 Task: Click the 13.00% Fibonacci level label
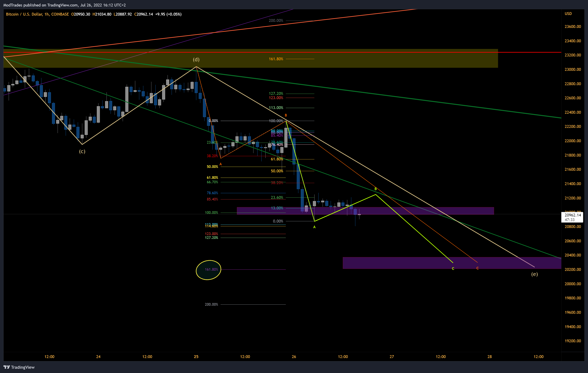(277, 208)
